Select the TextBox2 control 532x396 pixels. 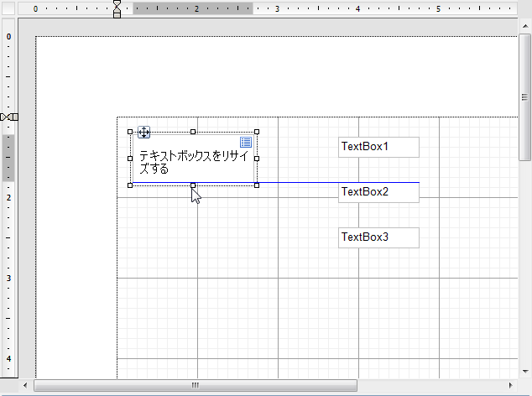[x=378, y=192]
